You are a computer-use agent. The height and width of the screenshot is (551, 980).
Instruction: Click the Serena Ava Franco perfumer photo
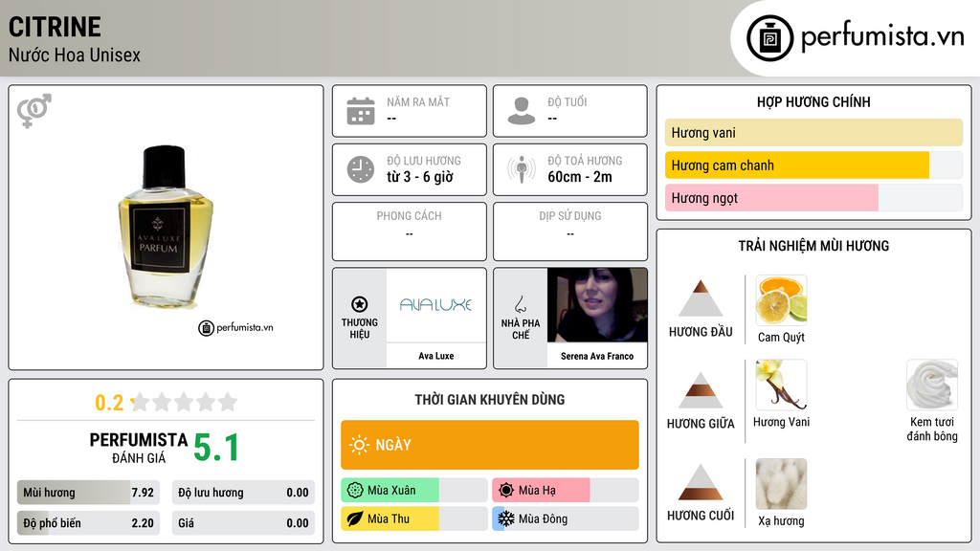pyautogui.click(x=597, y=305)
